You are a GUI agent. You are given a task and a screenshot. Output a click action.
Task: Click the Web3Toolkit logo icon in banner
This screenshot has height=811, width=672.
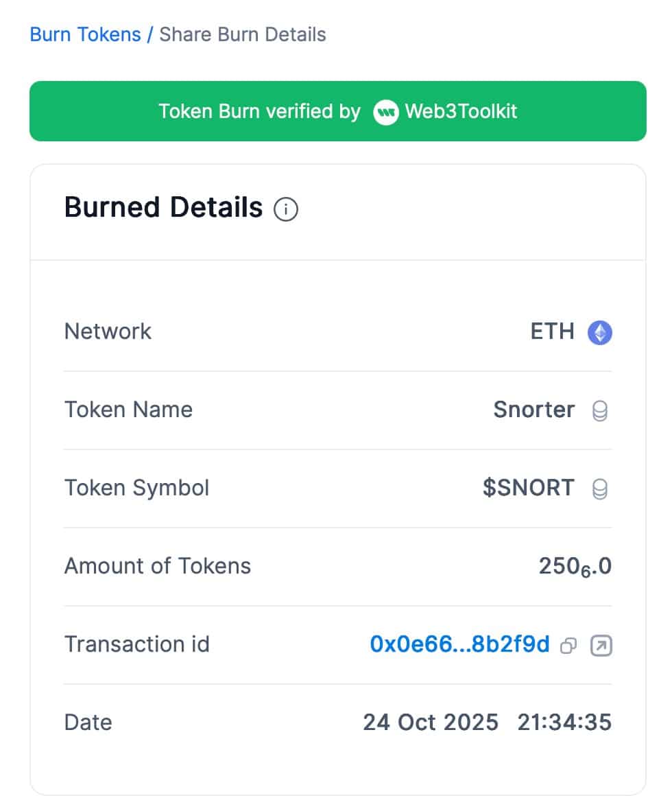tap(386, 112)
